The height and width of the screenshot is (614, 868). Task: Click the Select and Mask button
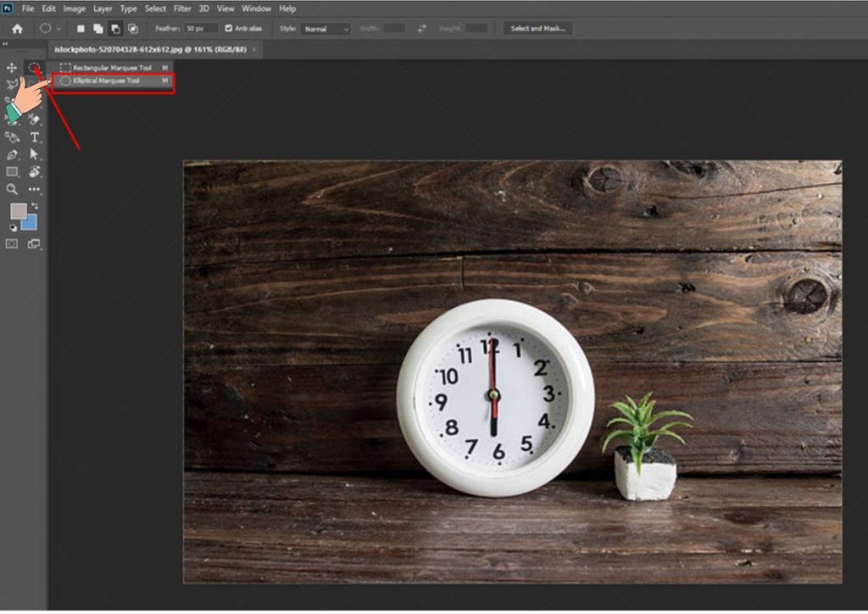point(538,27)
